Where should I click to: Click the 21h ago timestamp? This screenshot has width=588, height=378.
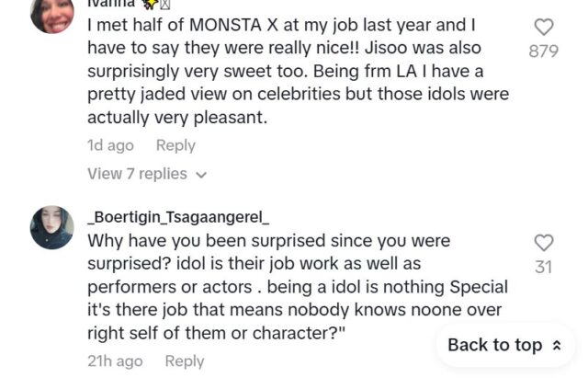click(115, 361)
